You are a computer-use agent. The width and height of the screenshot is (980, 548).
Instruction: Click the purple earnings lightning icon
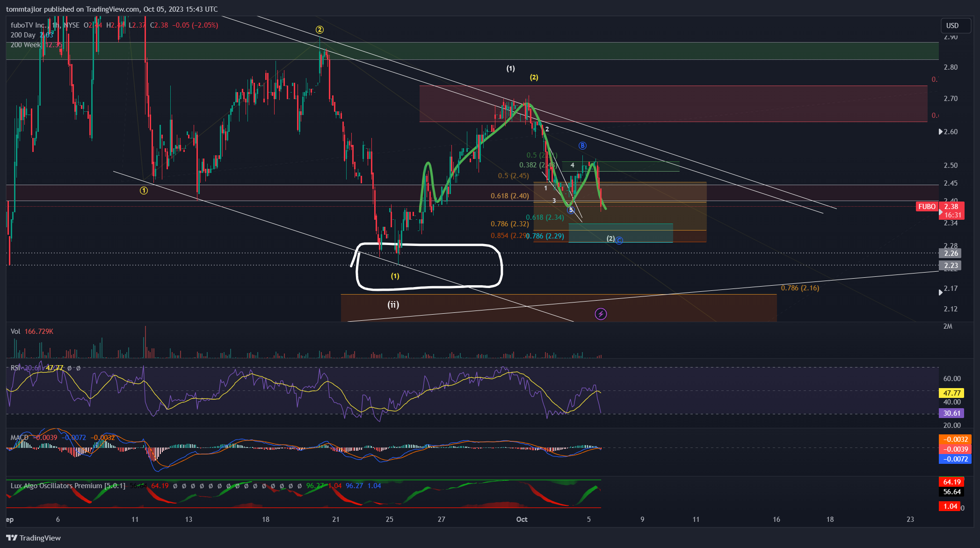601,314
